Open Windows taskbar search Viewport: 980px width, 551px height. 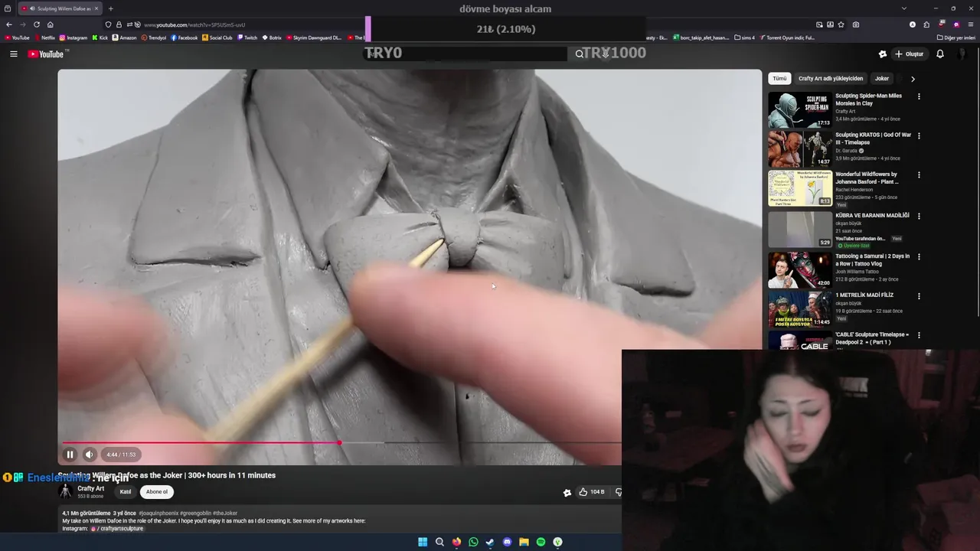tap(439, 542)
